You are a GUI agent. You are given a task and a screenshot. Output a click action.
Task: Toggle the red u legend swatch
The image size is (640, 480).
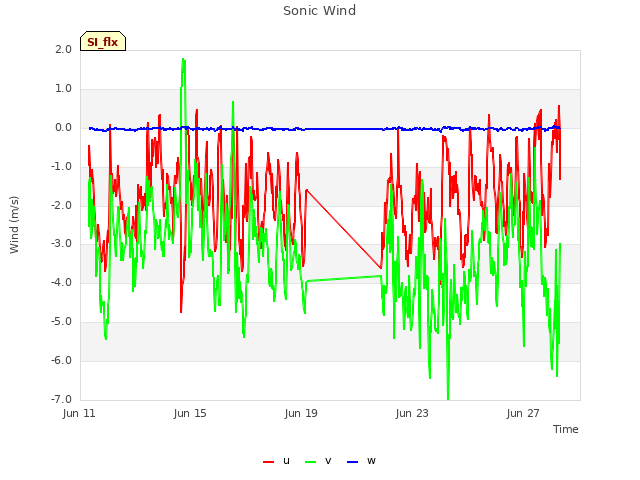coord(269,462)
